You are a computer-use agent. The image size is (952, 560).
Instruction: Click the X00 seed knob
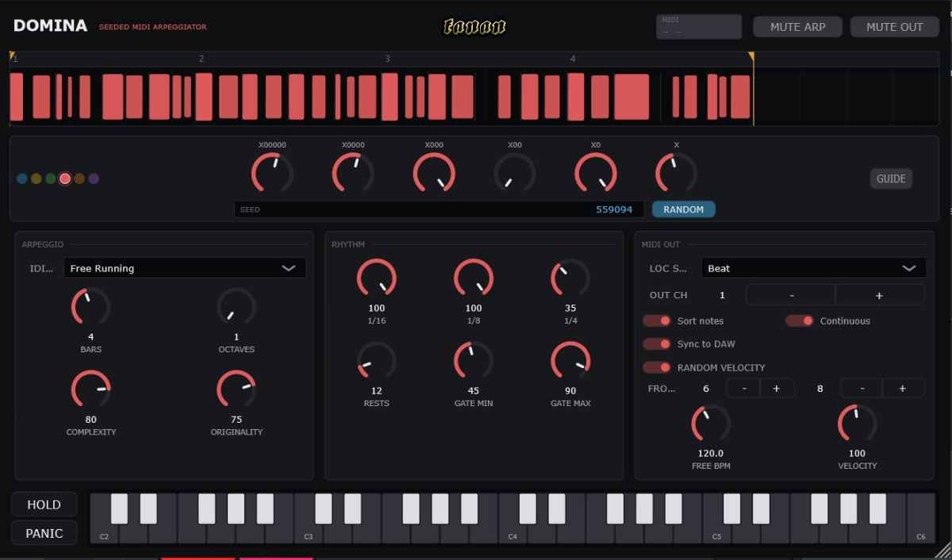coord(515,173)
